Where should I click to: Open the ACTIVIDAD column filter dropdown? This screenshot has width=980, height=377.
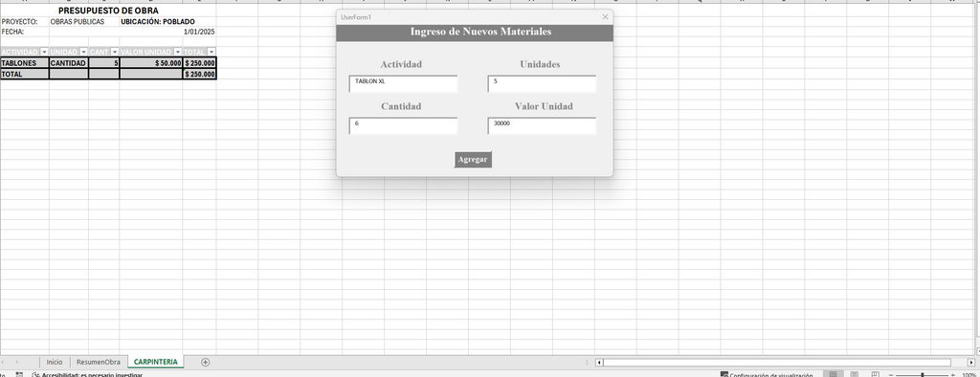coord(44,52)
